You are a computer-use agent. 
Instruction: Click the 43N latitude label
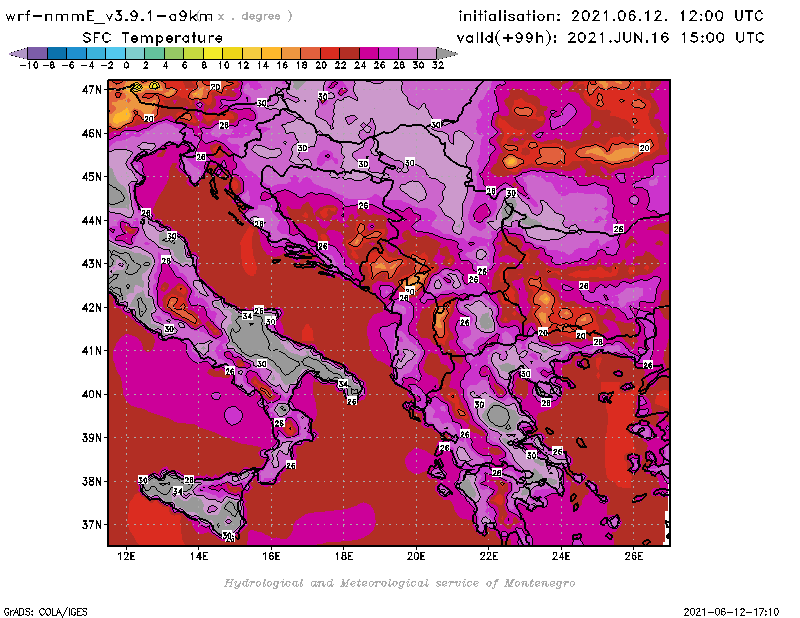click(92, 264)
